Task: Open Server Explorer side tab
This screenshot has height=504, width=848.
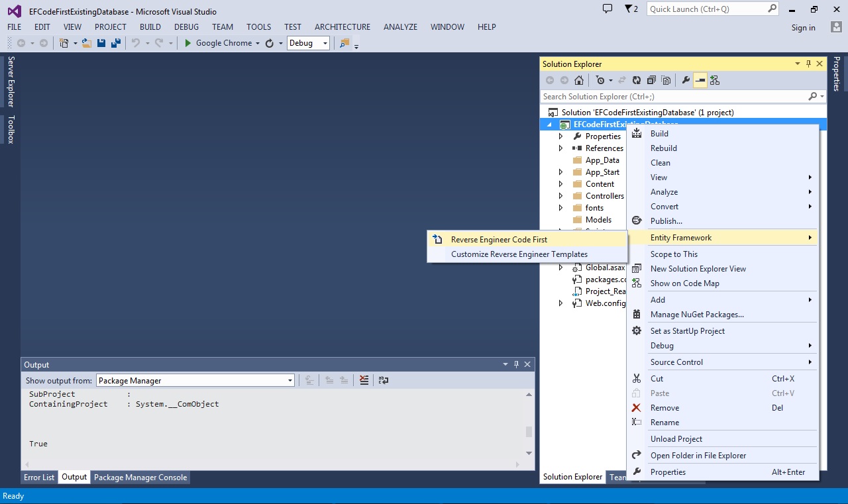Action: (11, 81)
